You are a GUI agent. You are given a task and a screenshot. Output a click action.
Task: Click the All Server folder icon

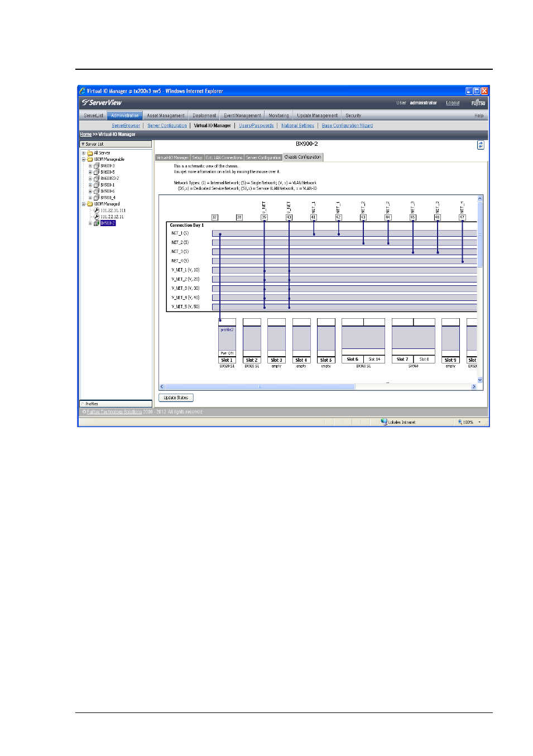point(90,153)
